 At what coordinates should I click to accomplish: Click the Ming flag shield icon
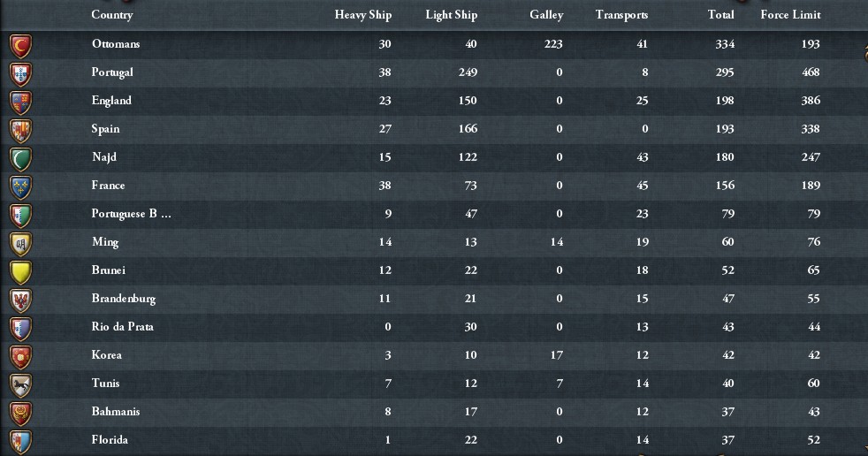coord(20,242)
